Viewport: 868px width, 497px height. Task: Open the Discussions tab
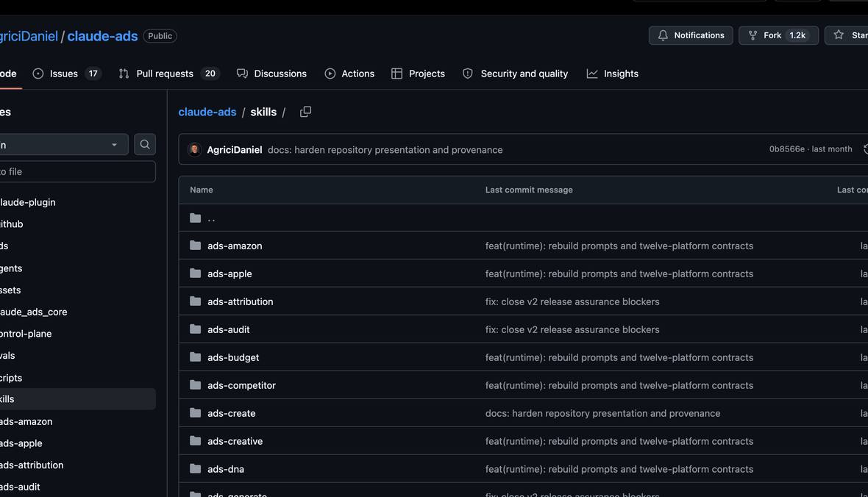[271, 74]
